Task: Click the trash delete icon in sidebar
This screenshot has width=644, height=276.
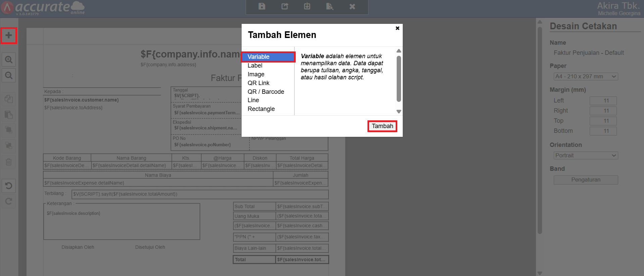Action: (9, 162)
